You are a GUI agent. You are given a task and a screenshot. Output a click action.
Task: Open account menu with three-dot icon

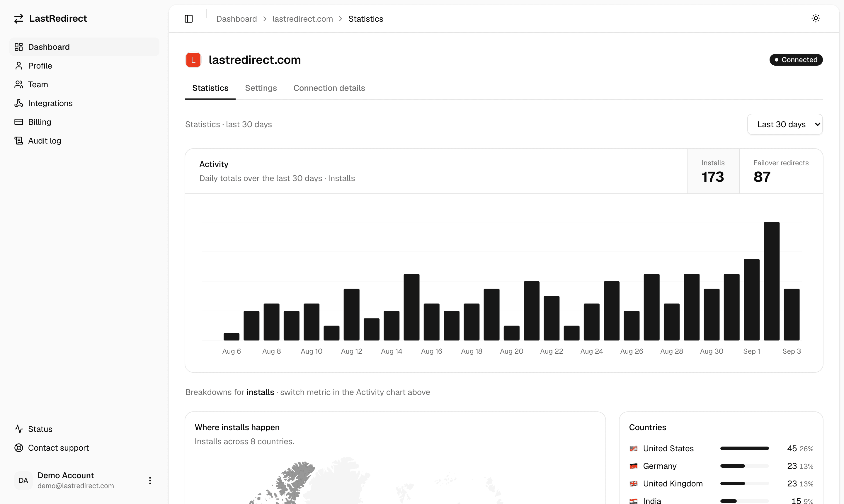click(x=150, y=480)
